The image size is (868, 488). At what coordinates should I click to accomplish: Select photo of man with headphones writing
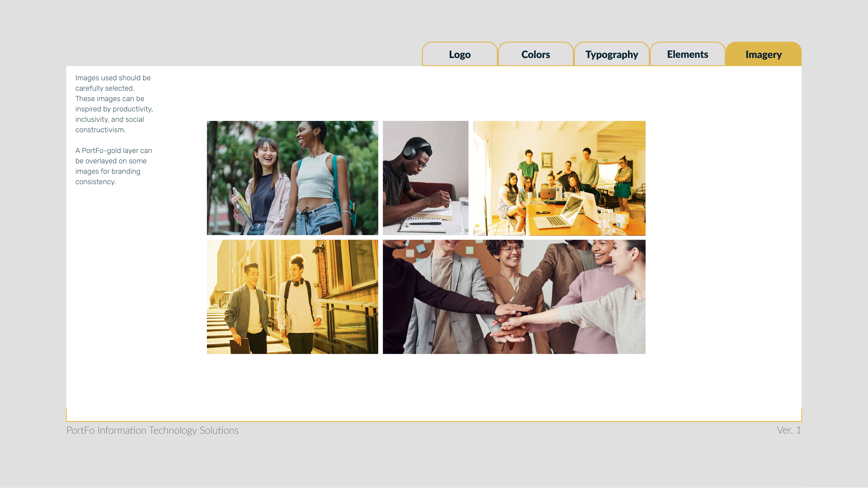[x=426, y=178]
